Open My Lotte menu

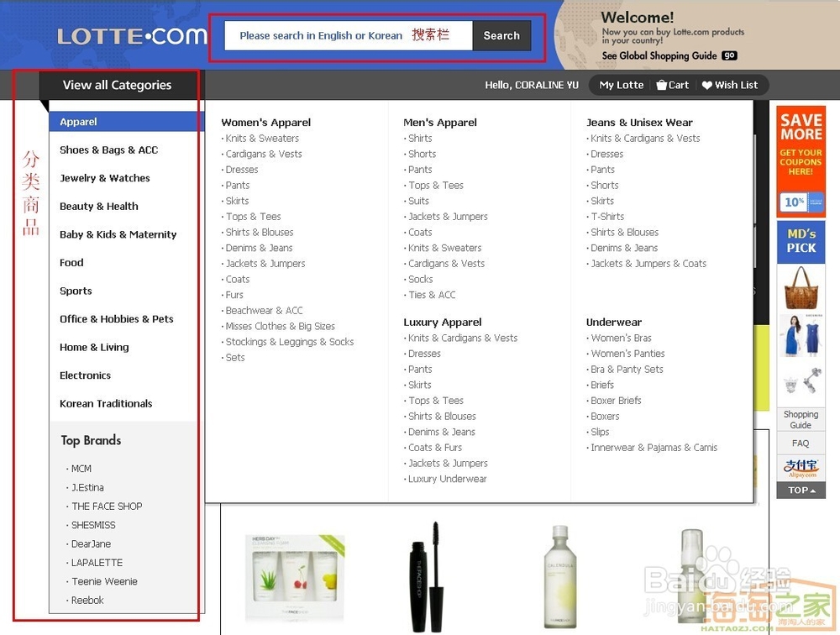(622, 85)
